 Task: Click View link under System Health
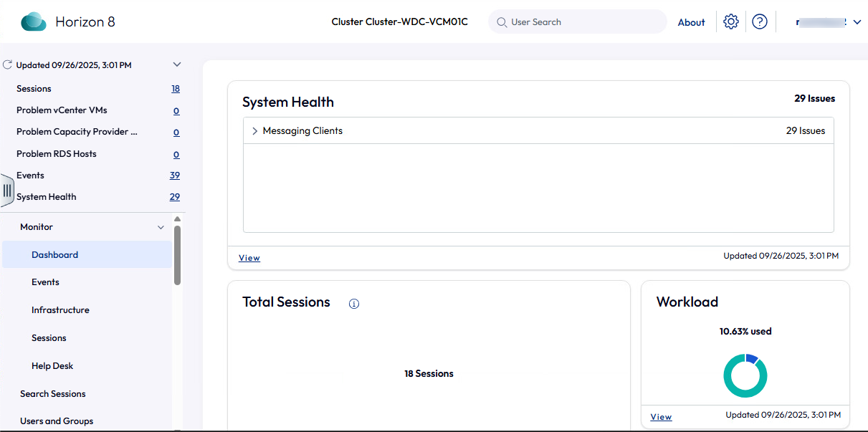[249, 258]
